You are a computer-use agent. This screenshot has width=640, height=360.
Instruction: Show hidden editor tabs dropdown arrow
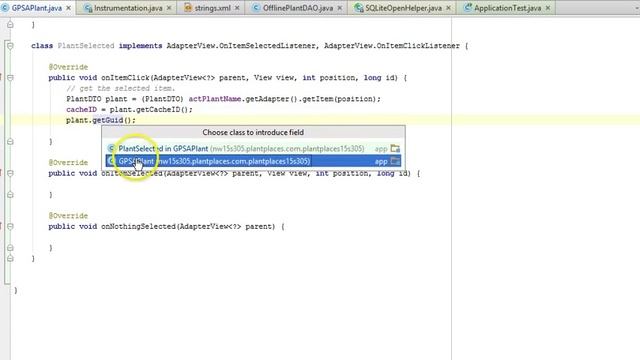636,8
